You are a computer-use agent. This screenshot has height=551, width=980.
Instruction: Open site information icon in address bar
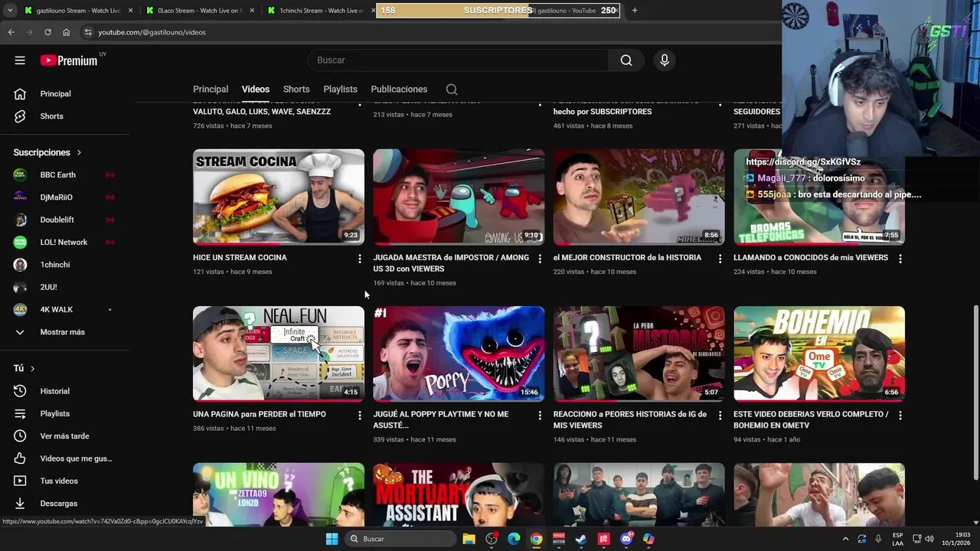coord(88,32)
